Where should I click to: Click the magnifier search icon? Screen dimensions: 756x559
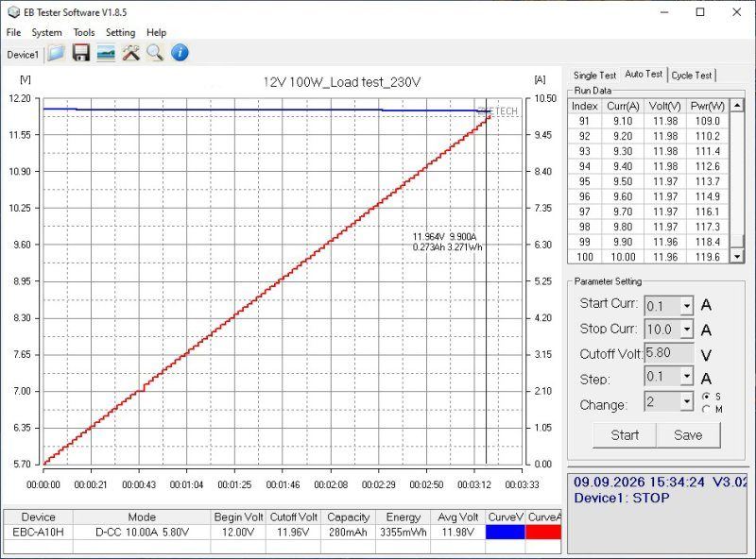155,53
